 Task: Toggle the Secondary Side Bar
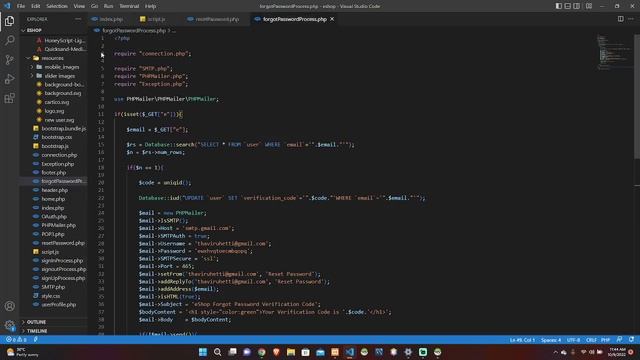point(577,6)
